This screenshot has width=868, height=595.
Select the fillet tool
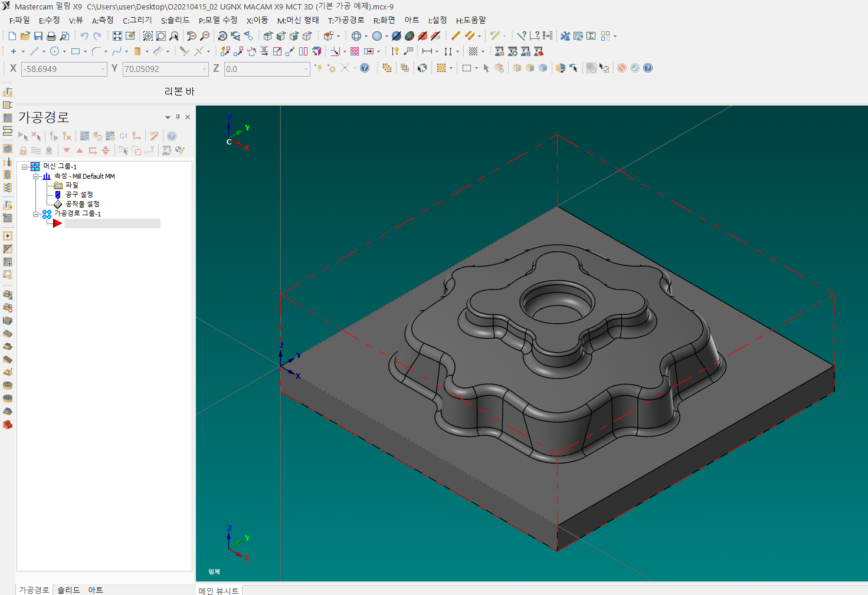click(96, 51)
